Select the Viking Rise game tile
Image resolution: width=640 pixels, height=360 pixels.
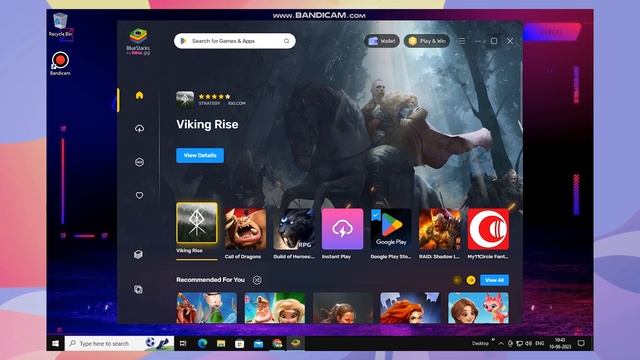tap(197, 223)
